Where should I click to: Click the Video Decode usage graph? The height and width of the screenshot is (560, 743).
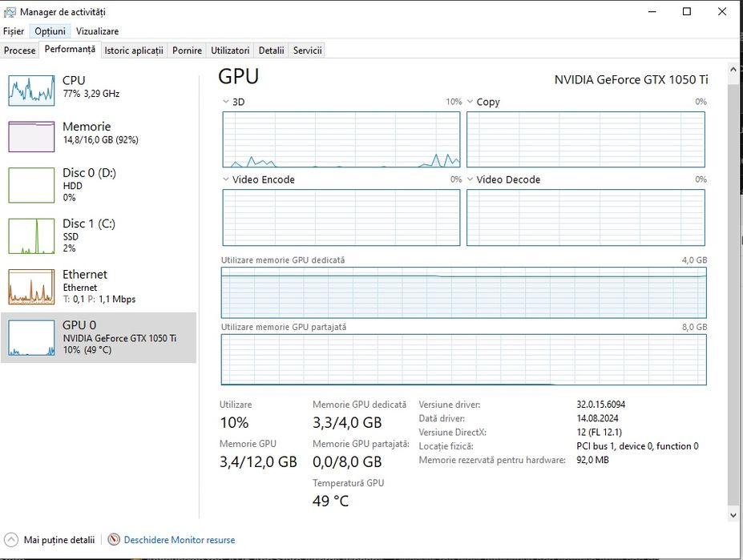[x=586, y=217]
